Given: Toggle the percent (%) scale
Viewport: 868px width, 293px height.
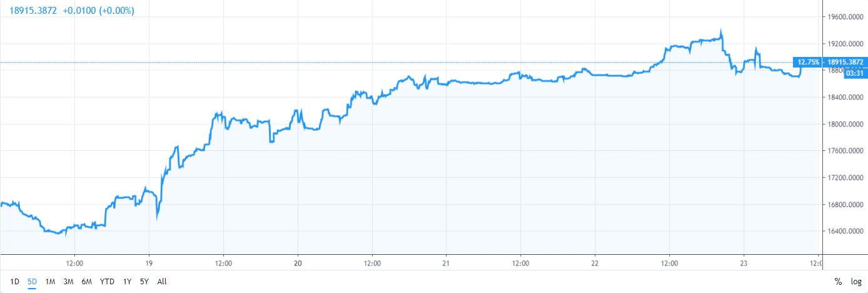Looking at the screenshot, I should point(838,282).
